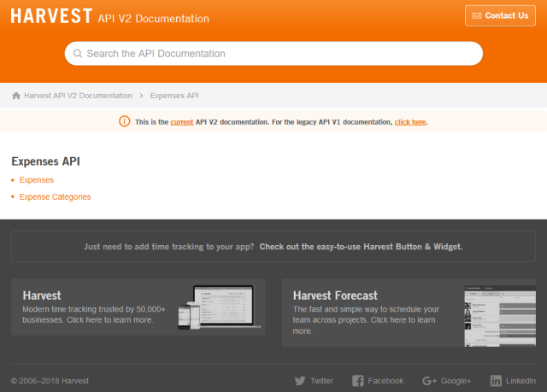
Task: Focus the Search the API Documentation field
Action: [x=273, y=53]
